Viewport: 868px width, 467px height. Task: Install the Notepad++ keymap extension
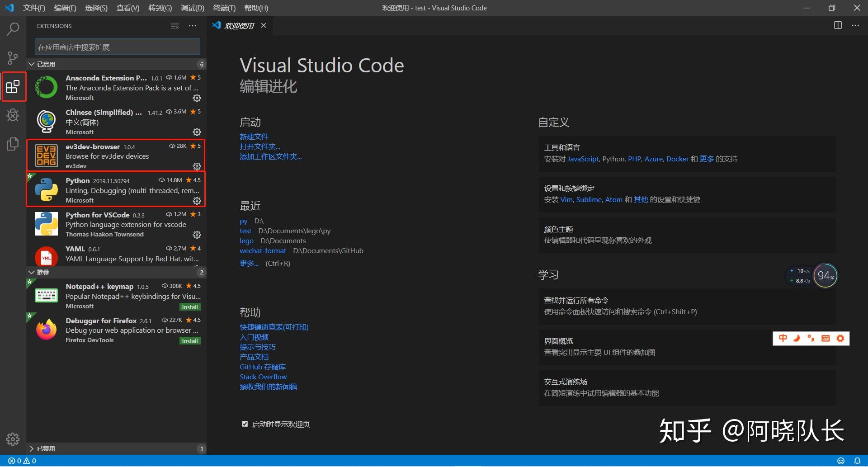pos(189,307)
